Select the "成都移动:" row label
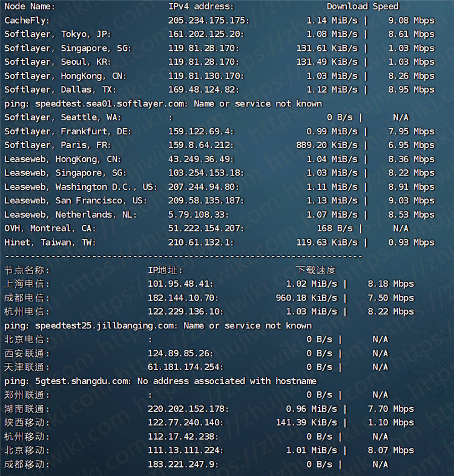Viewport: 454px width, 476px height. point(27,465)
